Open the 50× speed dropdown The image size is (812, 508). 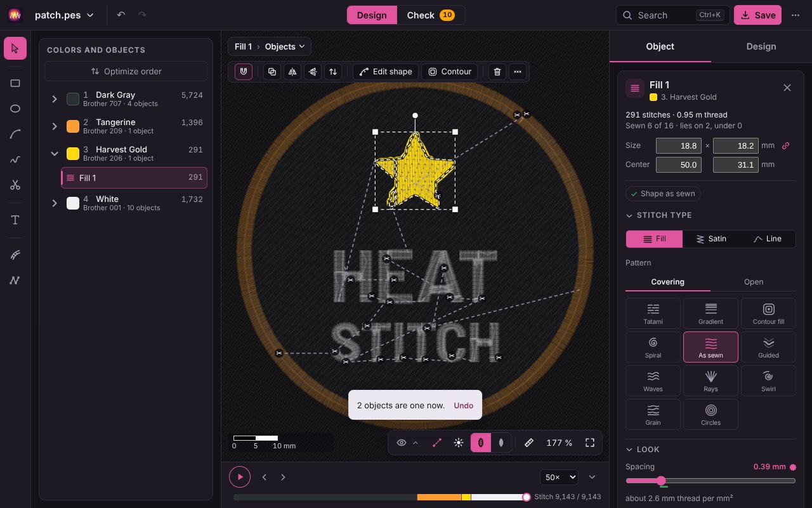pyautogui.click(x=559, y=477)
